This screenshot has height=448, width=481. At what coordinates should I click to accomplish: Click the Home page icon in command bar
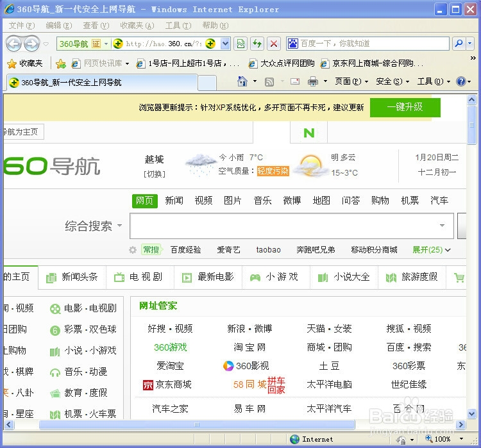click(x=242, y=81)
